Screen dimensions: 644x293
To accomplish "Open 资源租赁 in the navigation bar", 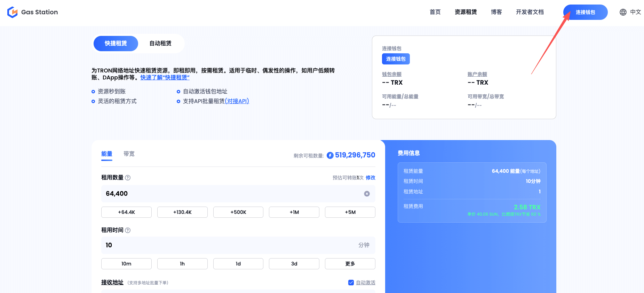I will [466, 12].
